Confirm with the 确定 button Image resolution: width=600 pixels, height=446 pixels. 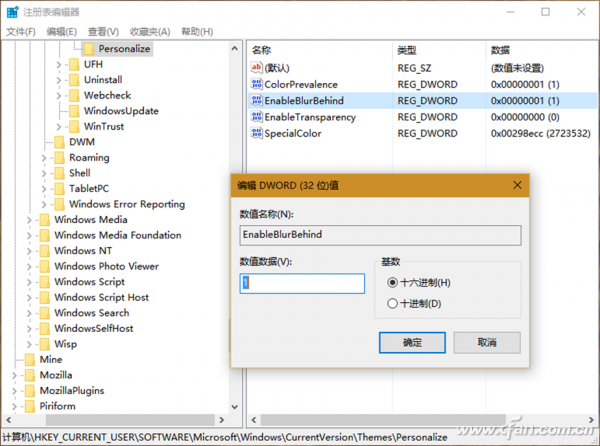(x=412, y=342)
